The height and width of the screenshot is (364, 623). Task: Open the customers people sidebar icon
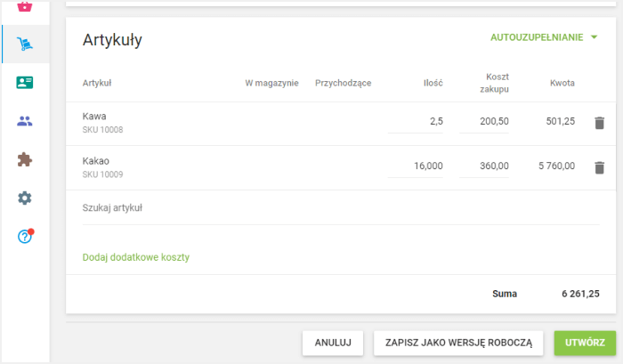click(x=25, y=121)
